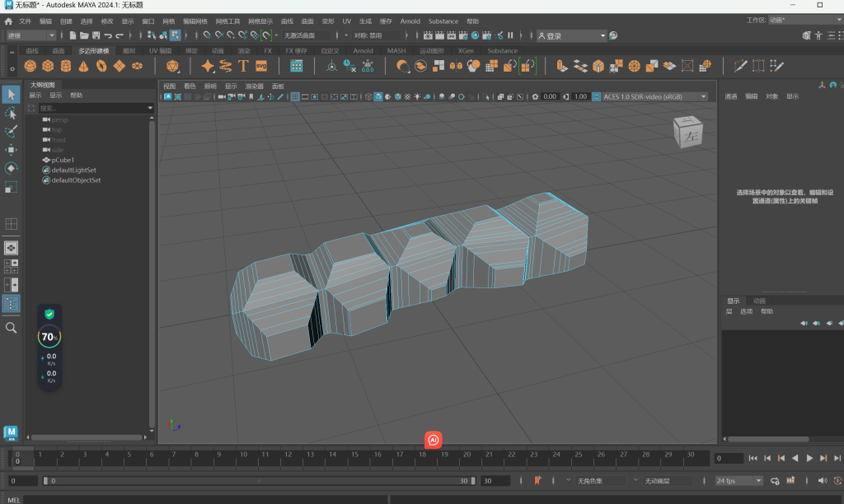This screenshot has height=504, width=844.
Task: Create a polygon cube from the shelf
Action: [48, 66]
